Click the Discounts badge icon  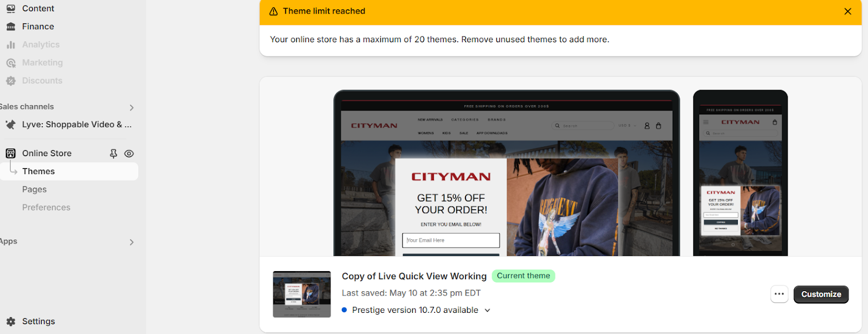tap(11, 81)
